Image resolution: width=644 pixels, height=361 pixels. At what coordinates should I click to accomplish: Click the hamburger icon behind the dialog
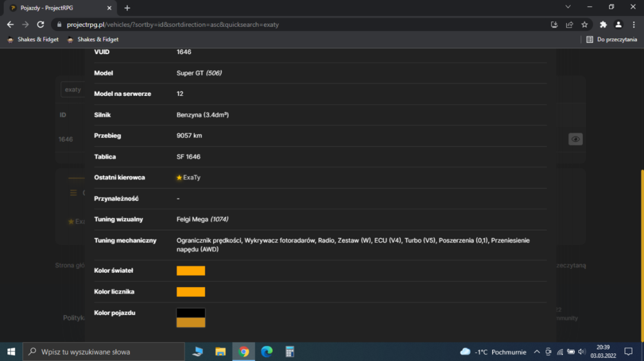click(x=73, y=193)
